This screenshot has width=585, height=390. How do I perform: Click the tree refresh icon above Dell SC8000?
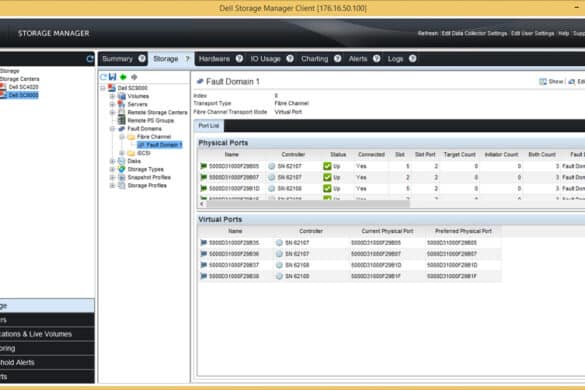tap(103, 77)
